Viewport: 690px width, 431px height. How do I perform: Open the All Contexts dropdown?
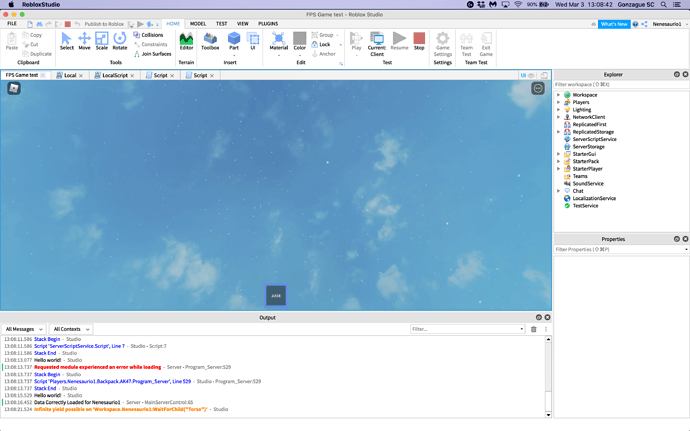point(71,329)
